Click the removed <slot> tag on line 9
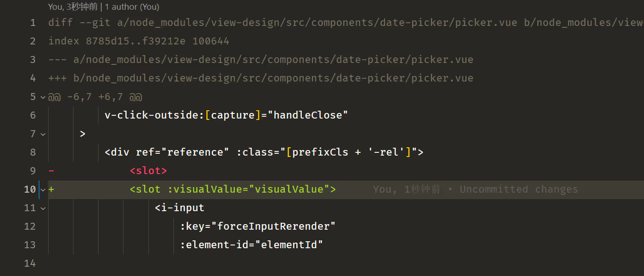 coord(148,171)
